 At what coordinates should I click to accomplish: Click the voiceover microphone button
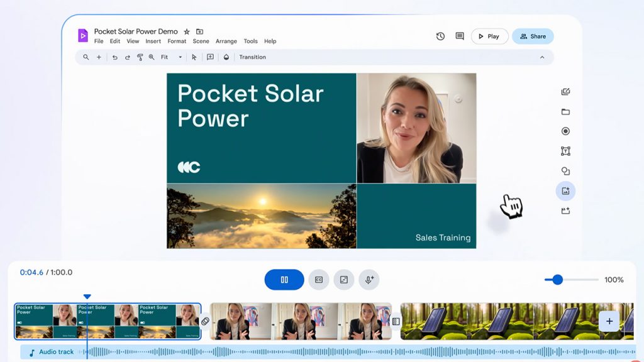point(369,280)
